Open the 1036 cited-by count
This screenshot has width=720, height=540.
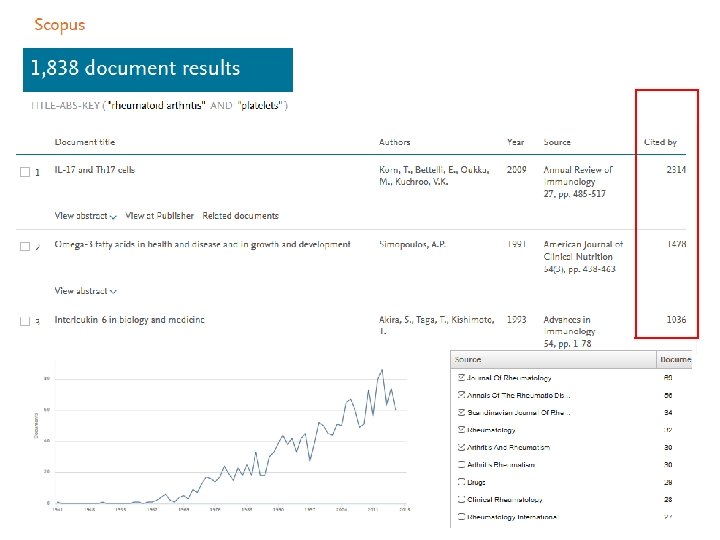(x=676, y=320)
